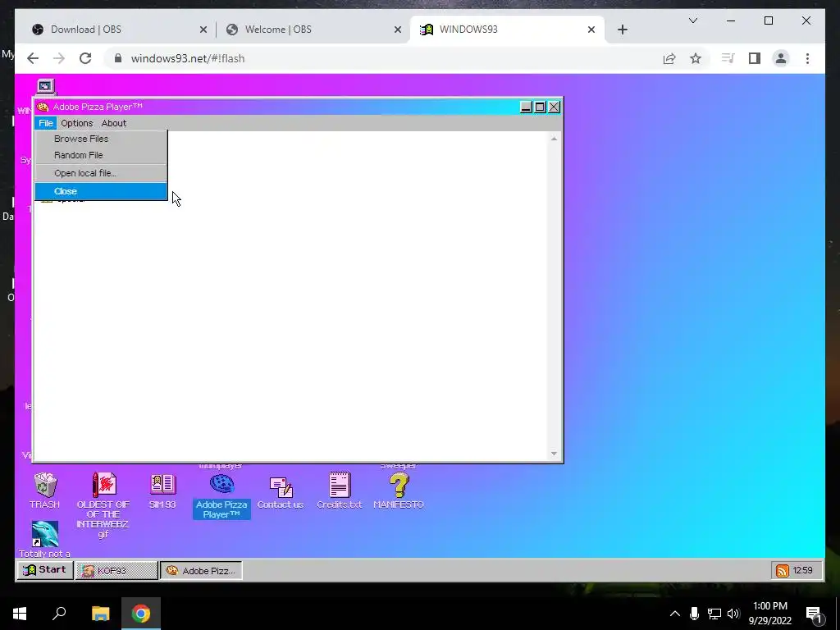Go back in browser history

33,58
